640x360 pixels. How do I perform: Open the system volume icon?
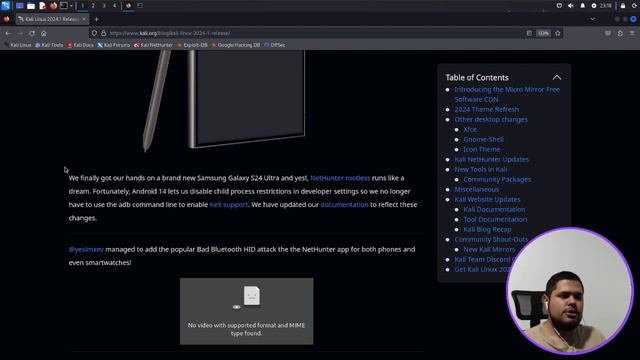pos(571,6)
